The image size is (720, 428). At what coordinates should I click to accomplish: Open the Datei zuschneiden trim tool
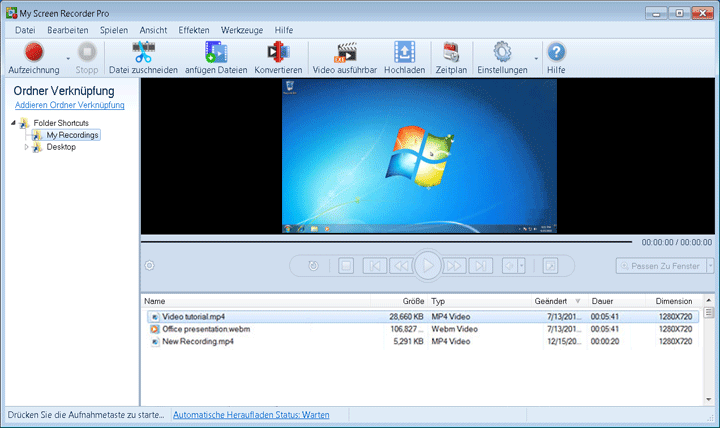click(142, 53)
